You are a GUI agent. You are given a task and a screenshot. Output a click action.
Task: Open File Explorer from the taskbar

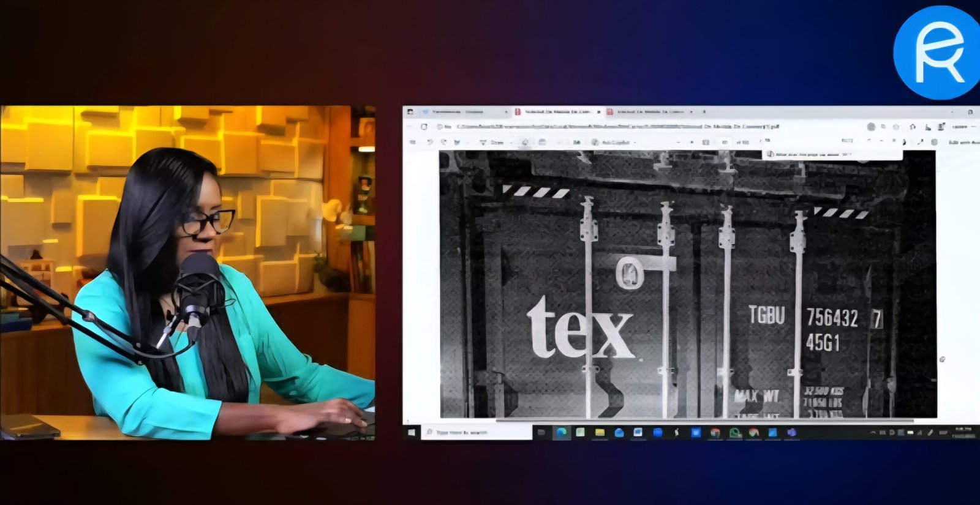(x=600, y=432)
